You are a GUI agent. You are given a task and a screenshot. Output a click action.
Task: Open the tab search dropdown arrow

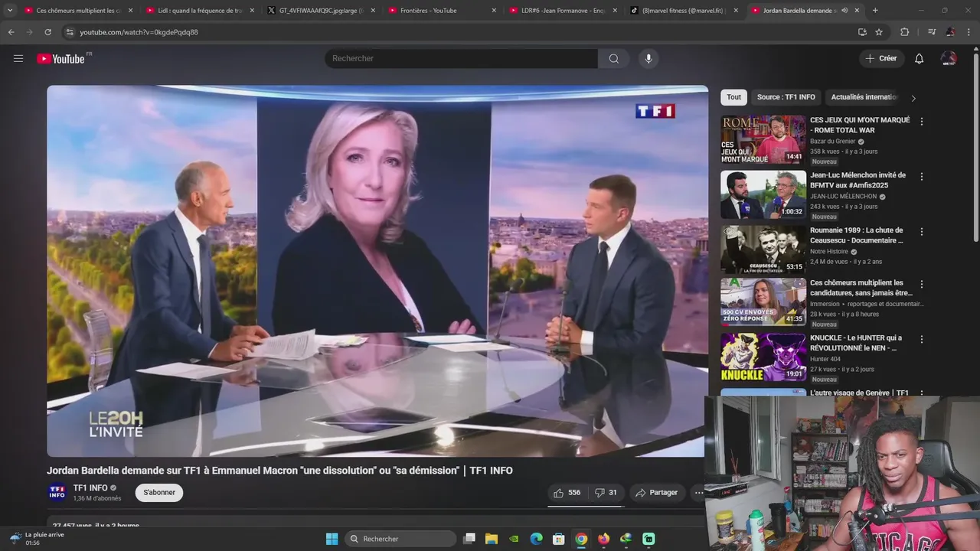tap(10, 11)
